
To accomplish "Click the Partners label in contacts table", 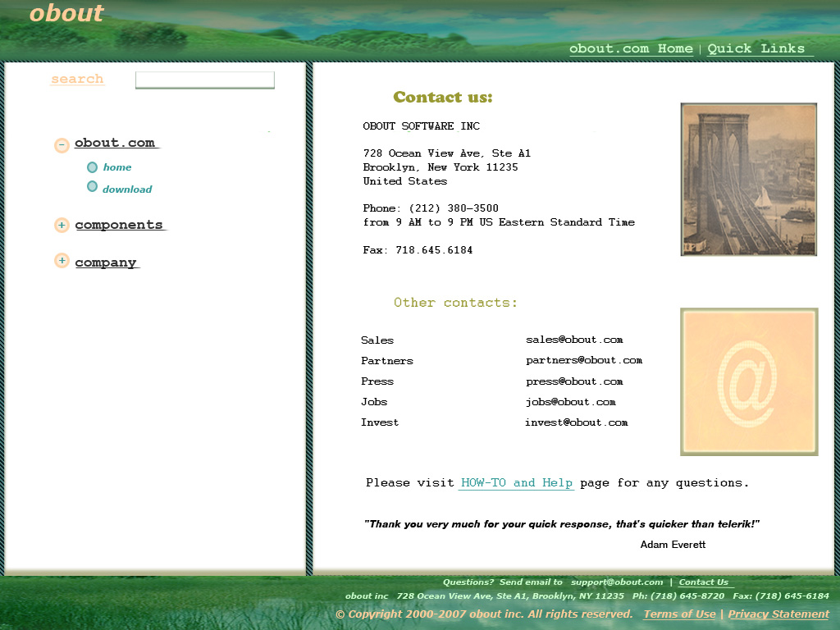I will (387, 361).
